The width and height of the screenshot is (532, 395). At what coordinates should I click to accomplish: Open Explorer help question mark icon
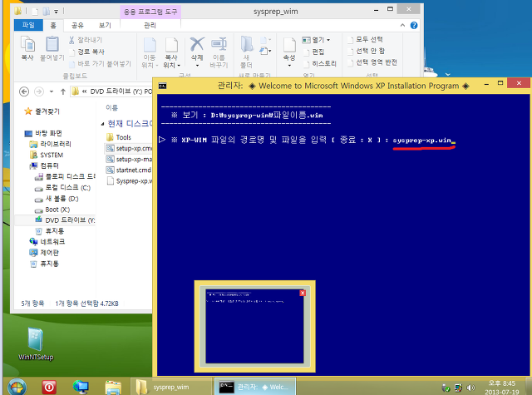point(414,26)
